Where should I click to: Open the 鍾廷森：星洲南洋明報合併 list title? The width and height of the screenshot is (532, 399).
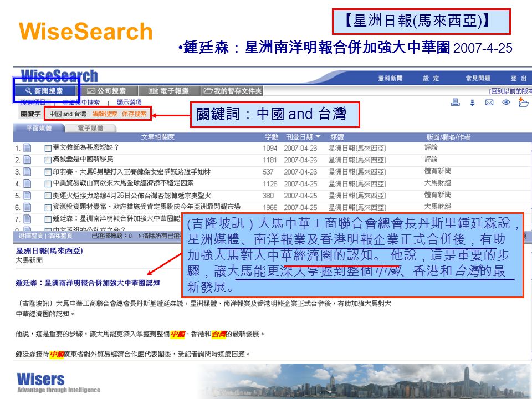click(117, 219)
